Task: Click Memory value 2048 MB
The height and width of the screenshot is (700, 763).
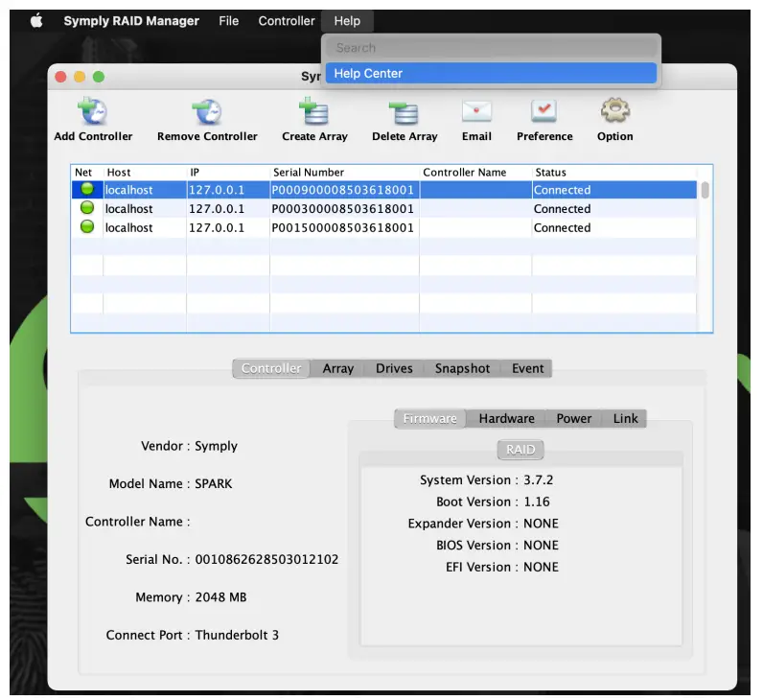Action: [x=220, y=597]
